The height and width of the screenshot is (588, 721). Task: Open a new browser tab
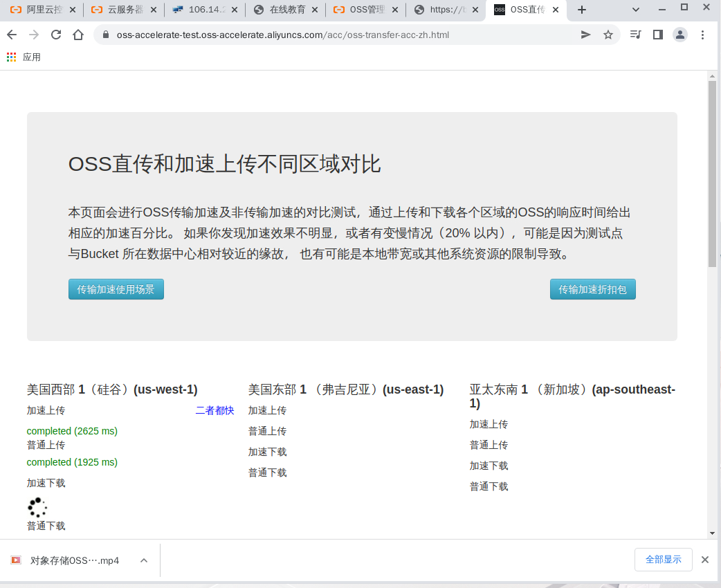(582, 10)
